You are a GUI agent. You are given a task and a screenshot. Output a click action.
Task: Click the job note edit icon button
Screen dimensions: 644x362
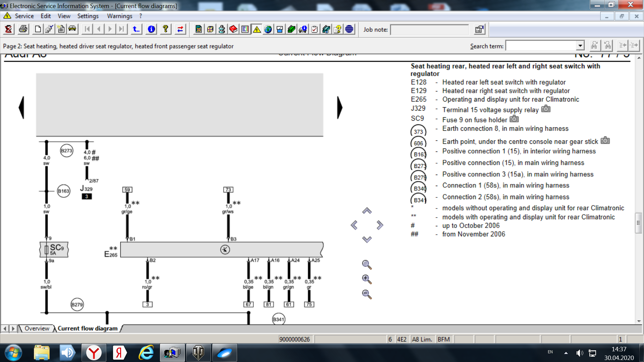(480, 29)
